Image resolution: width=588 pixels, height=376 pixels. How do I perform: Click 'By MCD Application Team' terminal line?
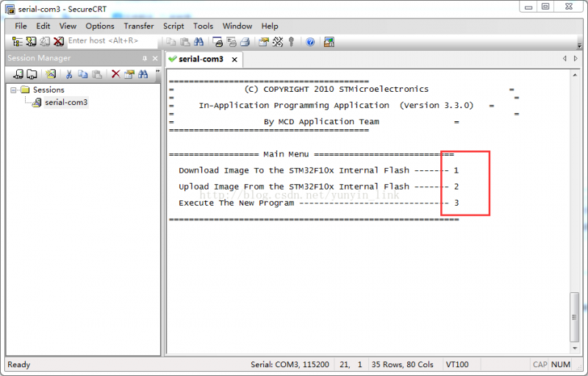(321, 122)
